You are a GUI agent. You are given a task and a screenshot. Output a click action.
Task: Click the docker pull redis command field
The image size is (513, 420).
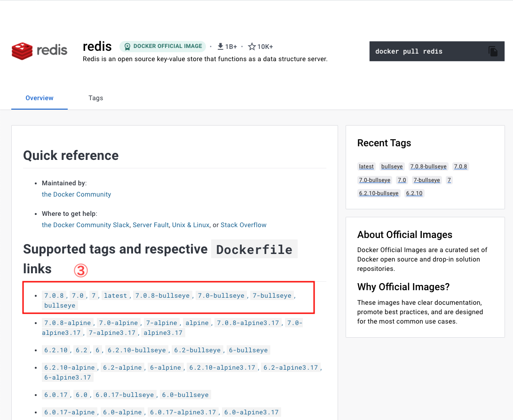click(437, 51)
